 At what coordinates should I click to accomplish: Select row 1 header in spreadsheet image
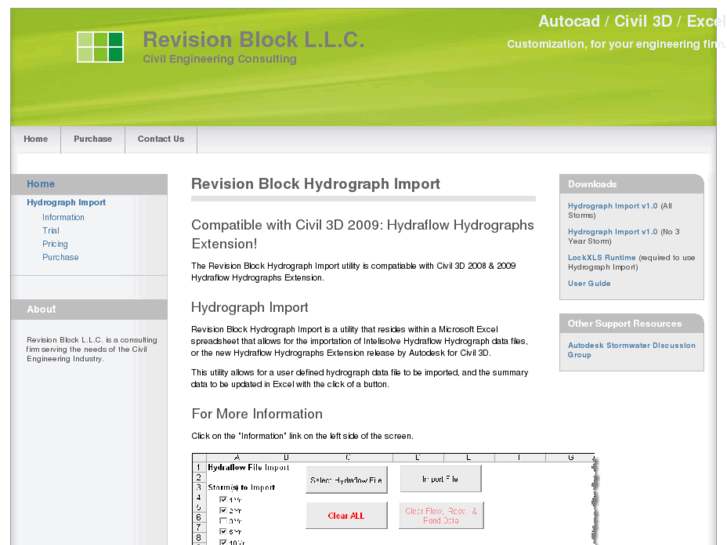[199, 468]
